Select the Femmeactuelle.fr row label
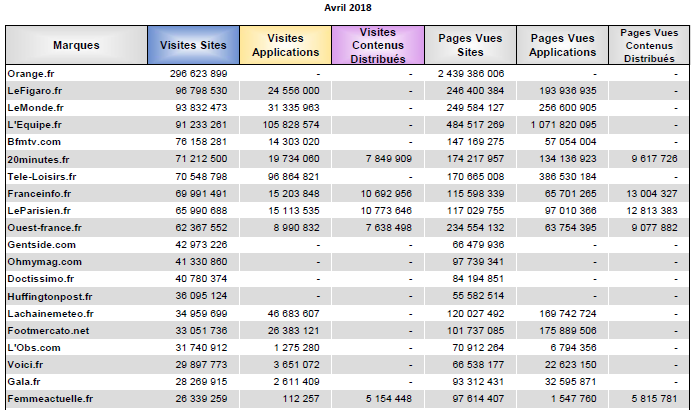 [x=49, y=398]
